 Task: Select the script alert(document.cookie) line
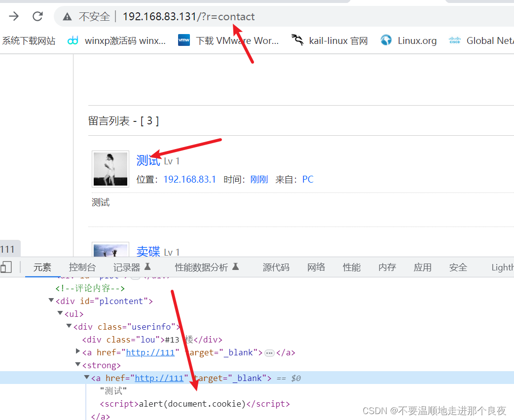coord(195,404)
